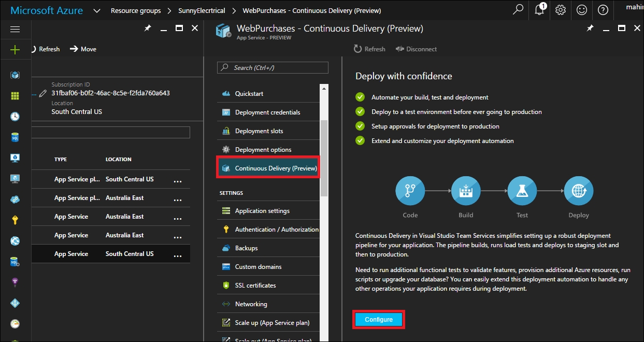Open Quickstart menu item
This screenshot has width=644, height=342.
268,94
